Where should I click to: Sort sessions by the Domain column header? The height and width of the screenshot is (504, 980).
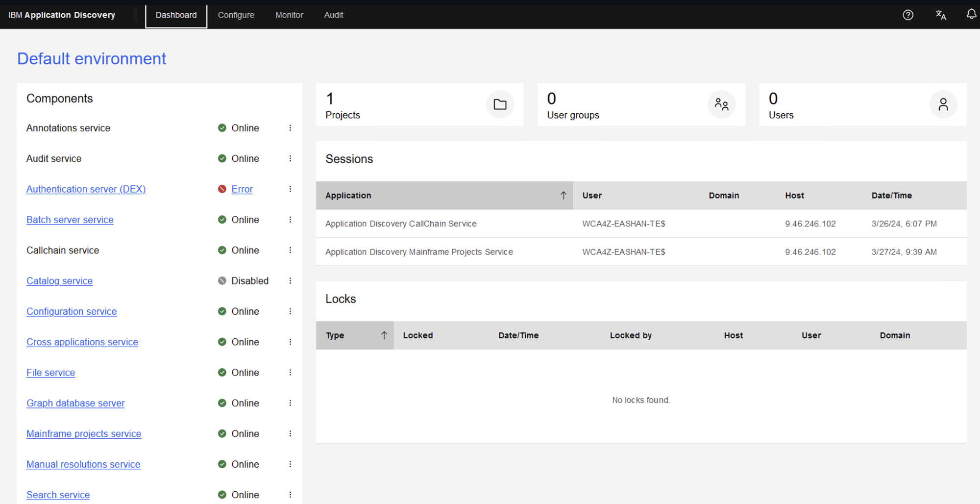[724, 196]
